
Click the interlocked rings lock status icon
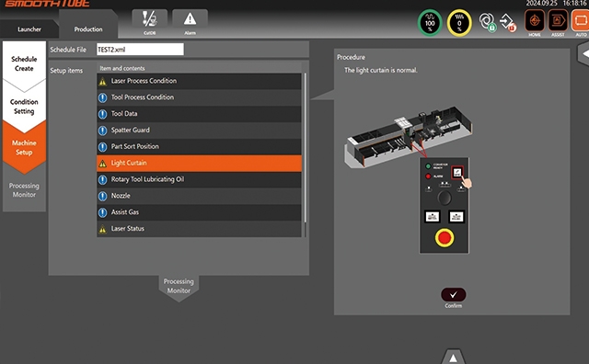(x=488, y=22)
